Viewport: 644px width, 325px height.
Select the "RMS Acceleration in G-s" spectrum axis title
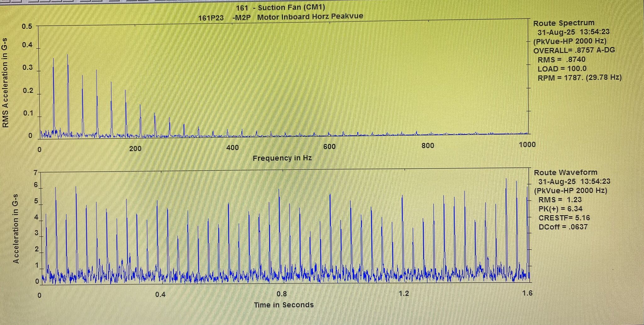(x=5, y=83)
